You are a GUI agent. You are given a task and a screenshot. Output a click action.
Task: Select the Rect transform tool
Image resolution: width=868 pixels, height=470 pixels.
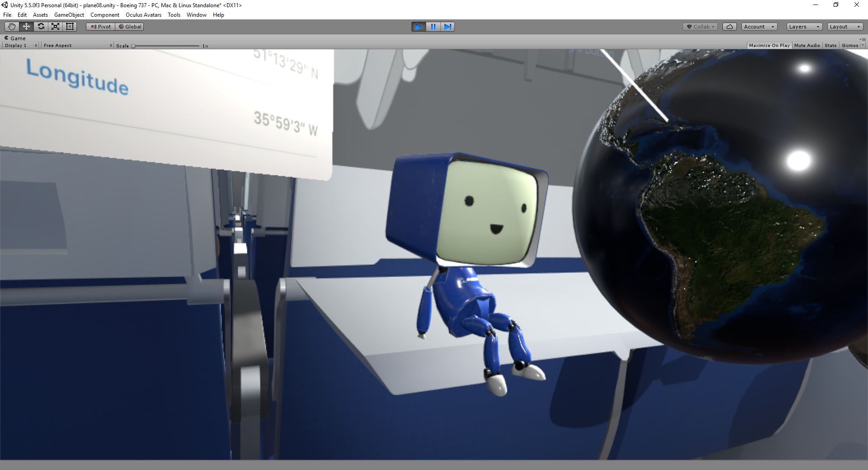click(70, 27)
